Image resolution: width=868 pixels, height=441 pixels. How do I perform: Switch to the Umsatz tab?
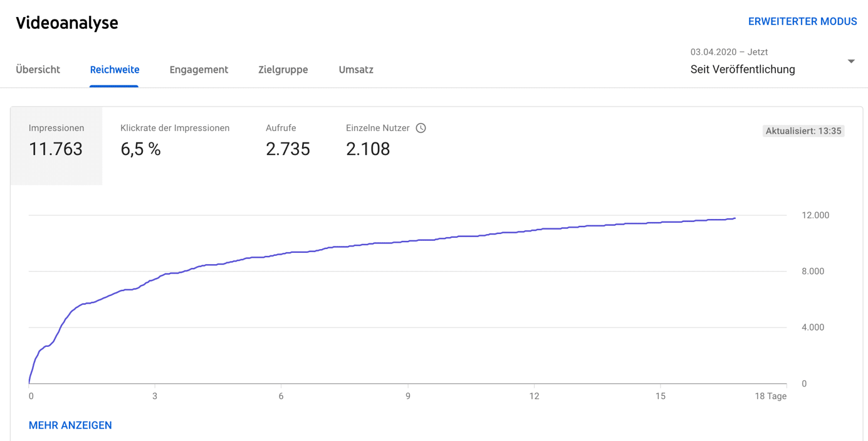click(356, 70)
